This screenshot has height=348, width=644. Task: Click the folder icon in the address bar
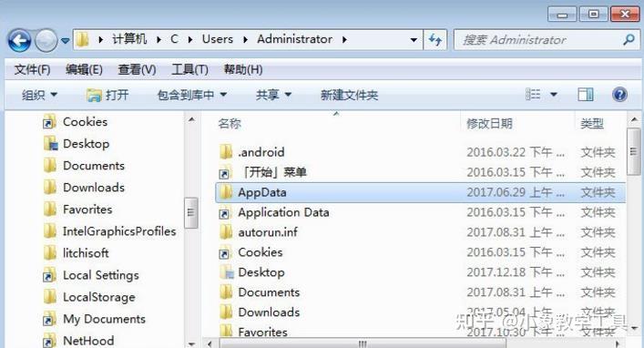point(83,39)
